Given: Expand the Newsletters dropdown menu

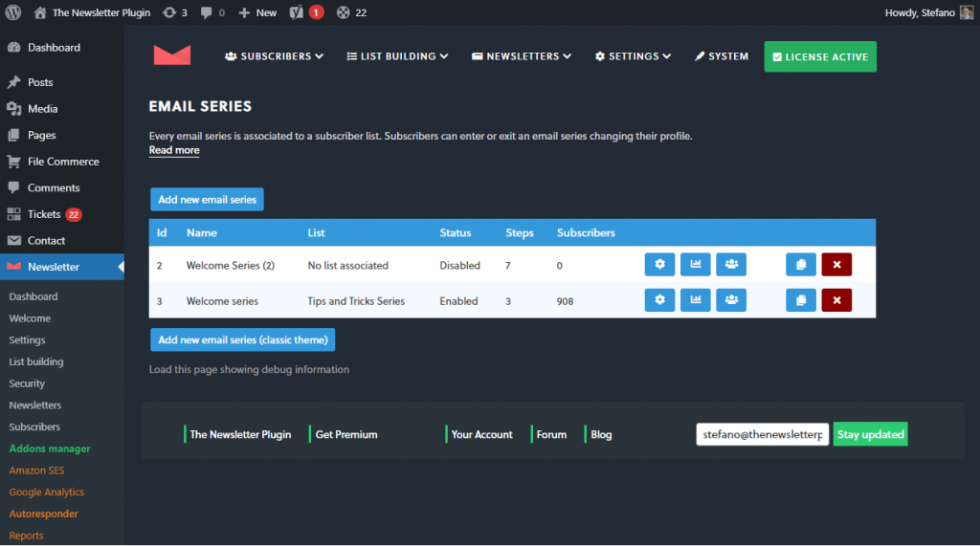Looking at the screenshot, I should [522, 56].
